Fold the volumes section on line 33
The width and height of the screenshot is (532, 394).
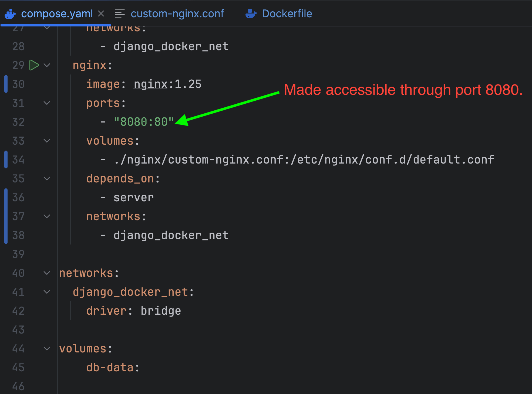point(47,141)
